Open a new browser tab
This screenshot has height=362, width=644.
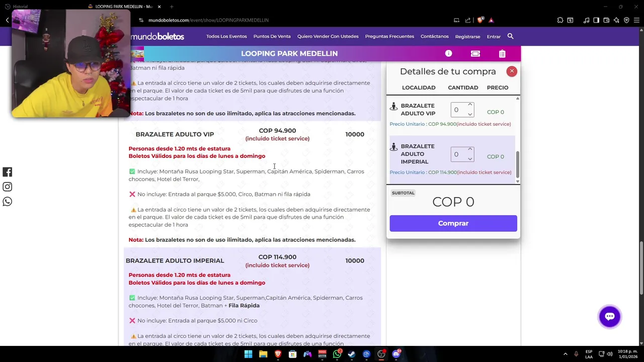172,7
